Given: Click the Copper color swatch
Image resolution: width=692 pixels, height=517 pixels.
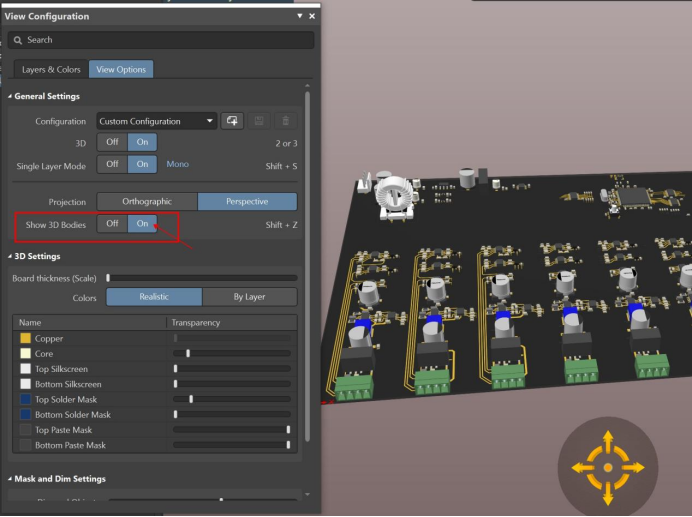Looking at the screenshot, I should pyautogui.click(x=26, y=339).
